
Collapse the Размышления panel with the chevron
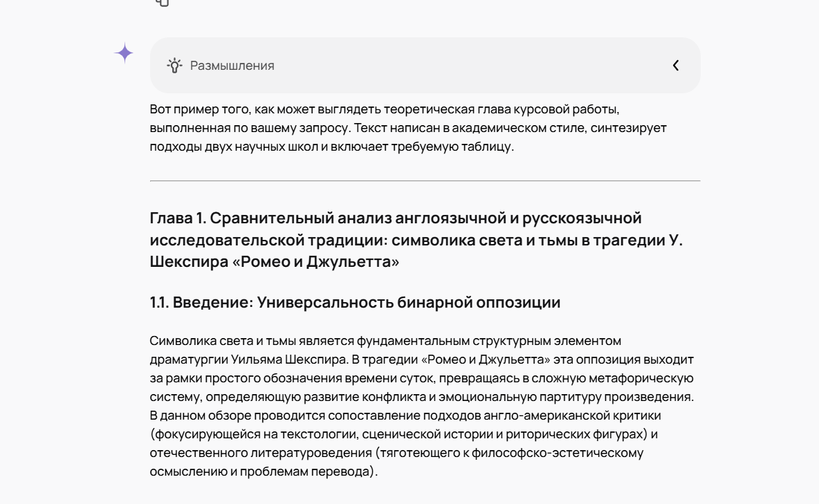click(675, 65)
